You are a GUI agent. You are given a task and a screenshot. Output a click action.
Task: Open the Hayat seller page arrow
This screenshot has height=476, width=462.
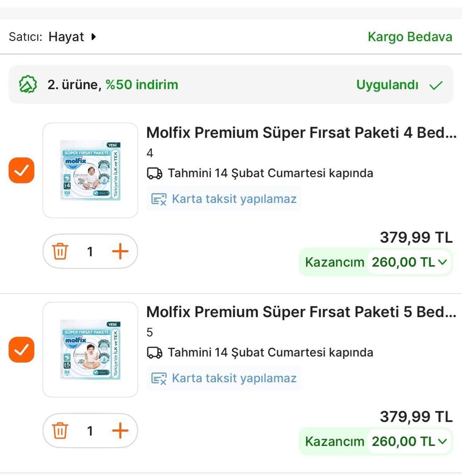[93, 37]
